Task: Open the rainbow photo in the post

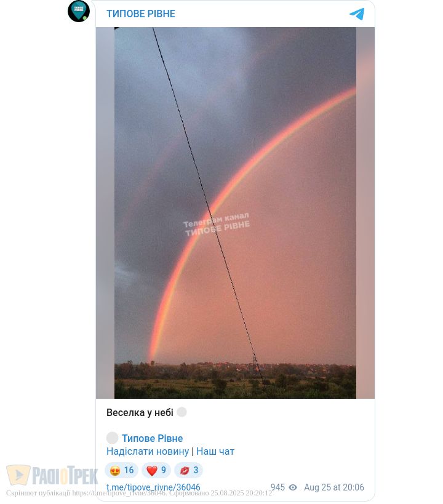Action: (235, 213)
